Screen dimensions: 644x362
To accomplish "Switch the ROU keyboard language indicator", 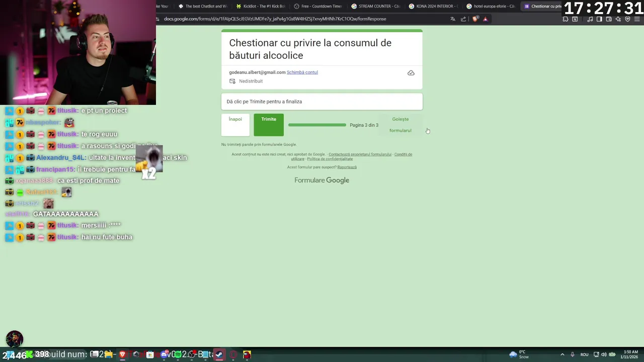I will click(x=584, y=354).
